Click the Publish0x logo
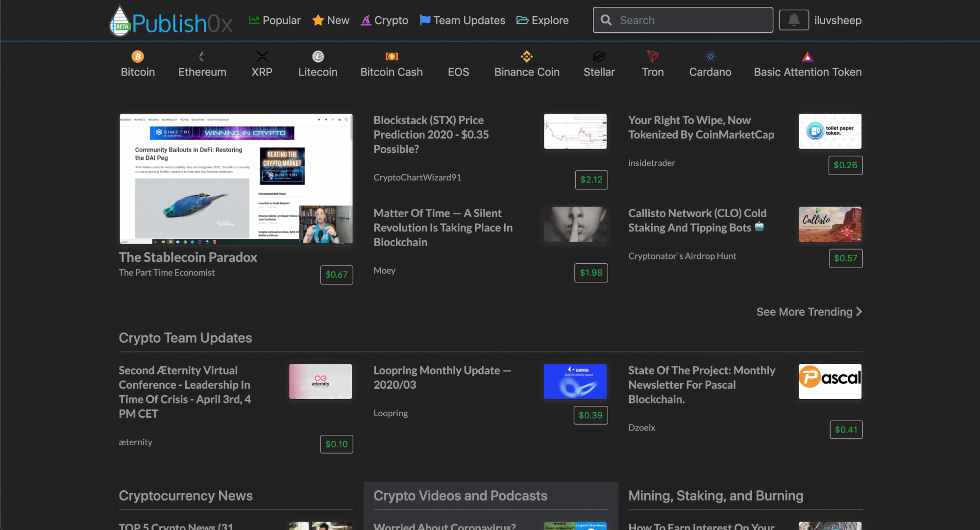This screenshot has height=530, width=980. (171, 21)
